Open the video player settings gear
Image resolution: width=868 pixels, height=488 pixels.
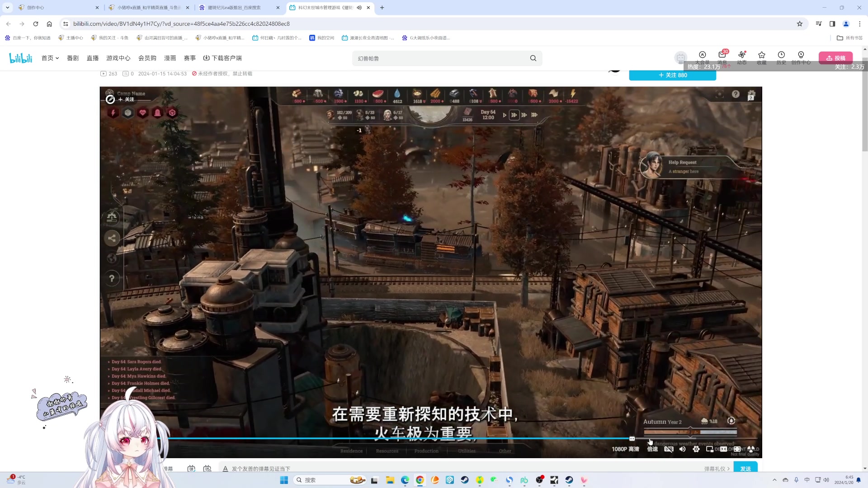click(x=696, y=449)
